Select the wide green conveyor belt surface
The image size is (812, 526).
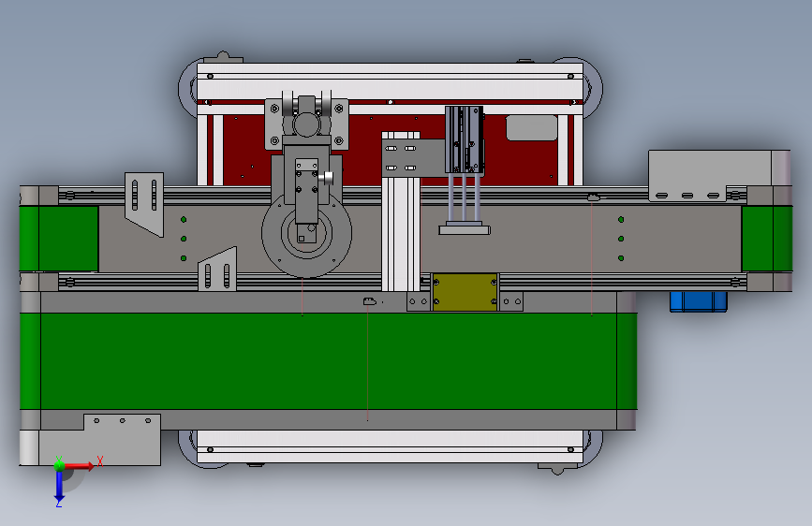click(329, 361)
